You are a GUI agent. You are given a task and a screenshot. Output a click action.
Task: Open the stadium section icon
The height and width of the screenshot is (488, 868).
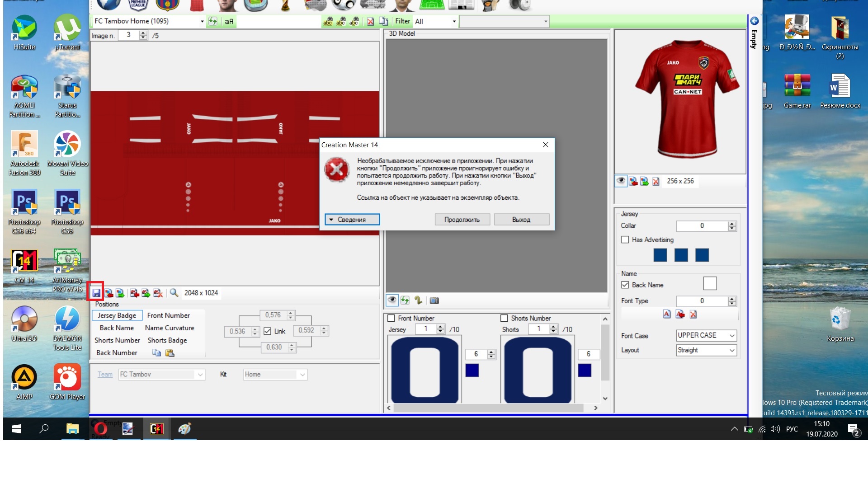click(255, 5)
